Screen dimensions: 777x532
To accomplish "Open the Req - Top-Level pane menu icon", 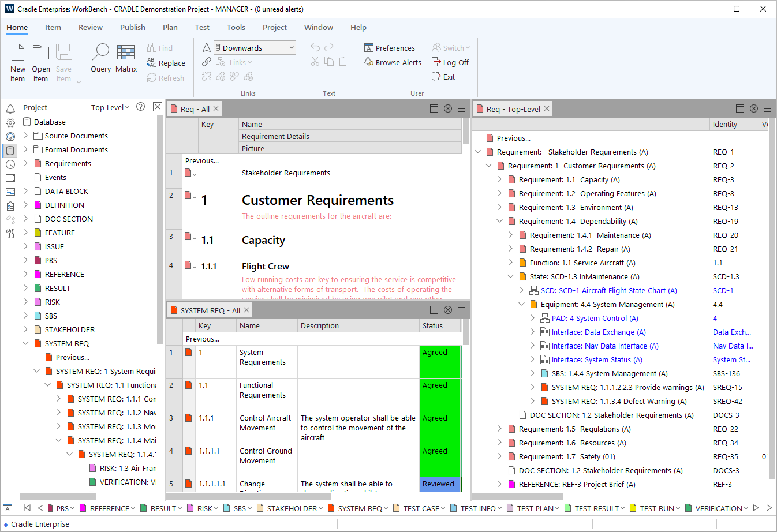I will 767,108.
